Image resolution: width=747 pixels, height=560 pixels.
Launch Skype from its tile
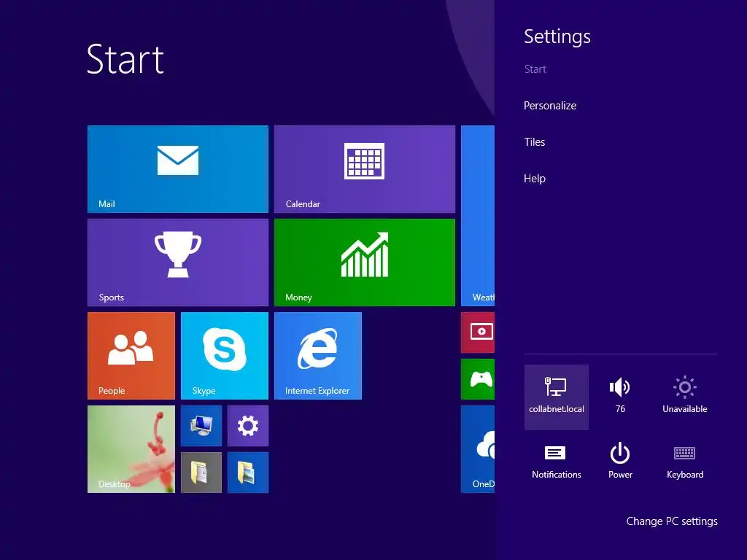tap(225, 356)
